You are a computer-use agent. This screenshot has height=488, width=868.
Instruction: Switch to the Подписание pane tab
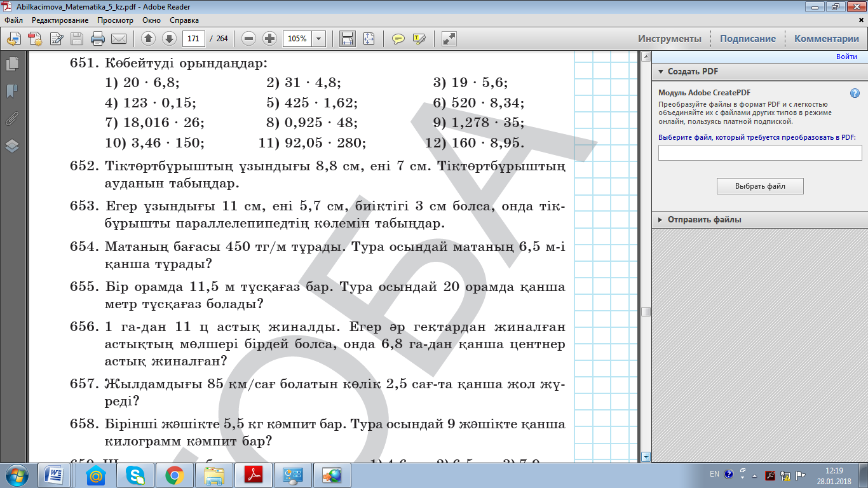tap(748, 38)
